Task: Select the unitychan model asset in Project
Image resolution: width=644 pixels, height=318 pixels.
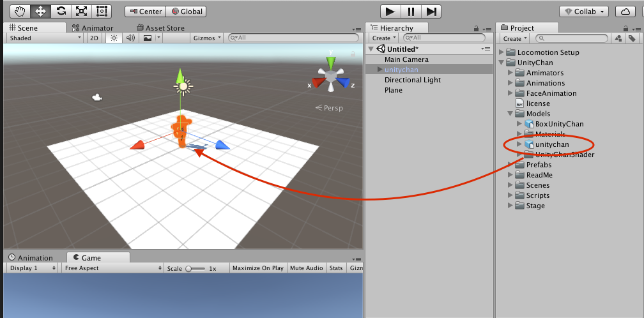Action: pos(547,144)
